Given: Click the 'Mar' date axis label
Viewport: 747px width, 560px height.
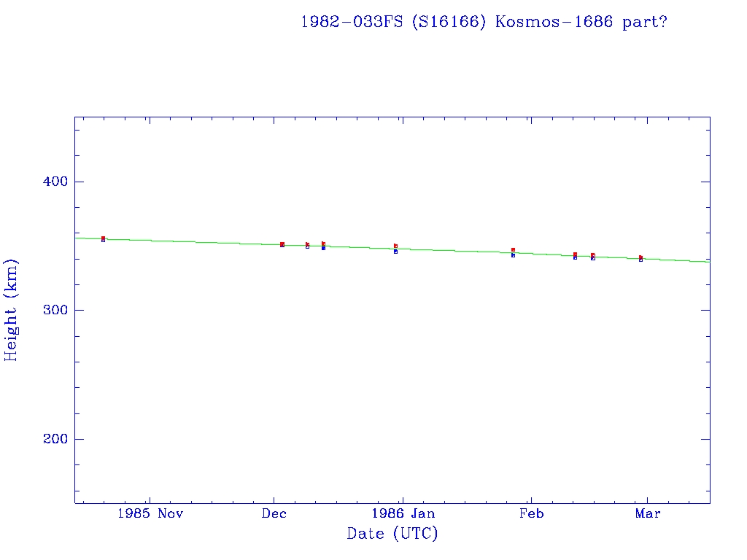Looking at the screenshot, I should tap(648, 513).
